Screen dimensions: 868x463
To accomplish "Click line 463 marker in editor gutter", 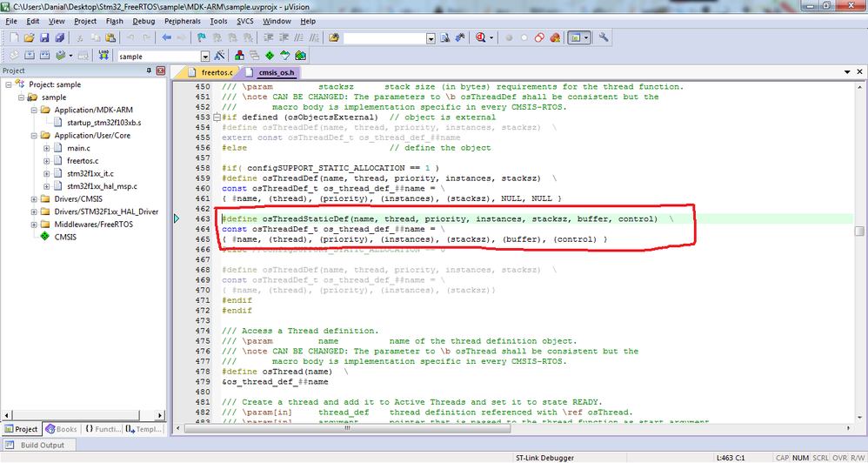I will tap(177, 218).
